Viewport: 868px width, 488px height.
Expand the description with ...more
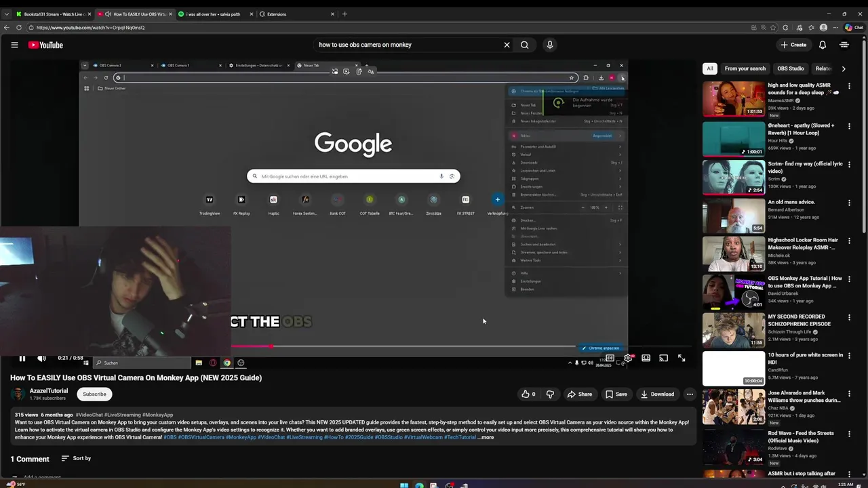[486, 437]
